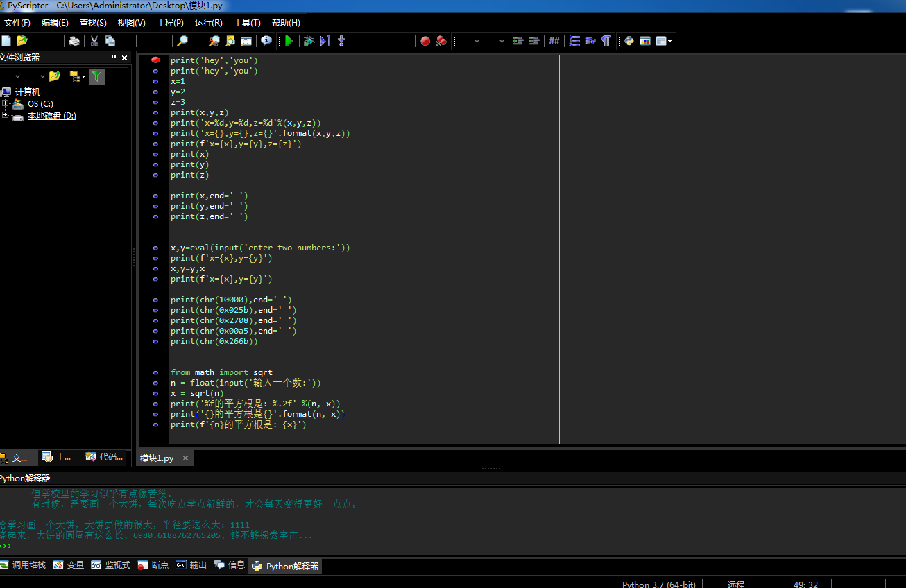Click the magnifier Find icon
906x588 pixels.
pos(182,41)
